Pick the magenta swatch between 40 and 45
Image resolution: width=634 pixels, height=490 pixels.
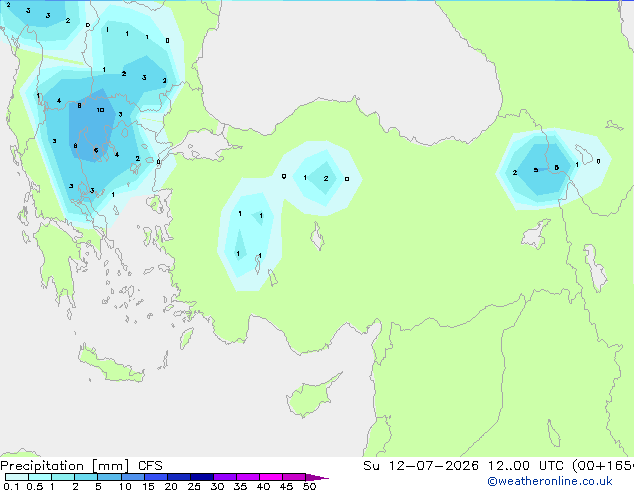[271, 477]
